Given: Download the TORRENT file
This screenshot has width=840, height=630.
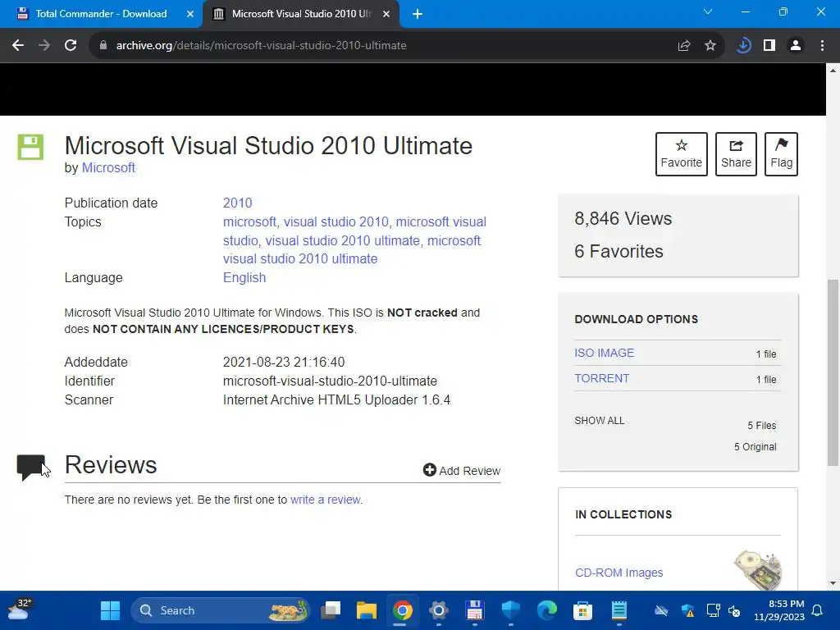Looking at the screenshot, I should (x=601, y=378).
